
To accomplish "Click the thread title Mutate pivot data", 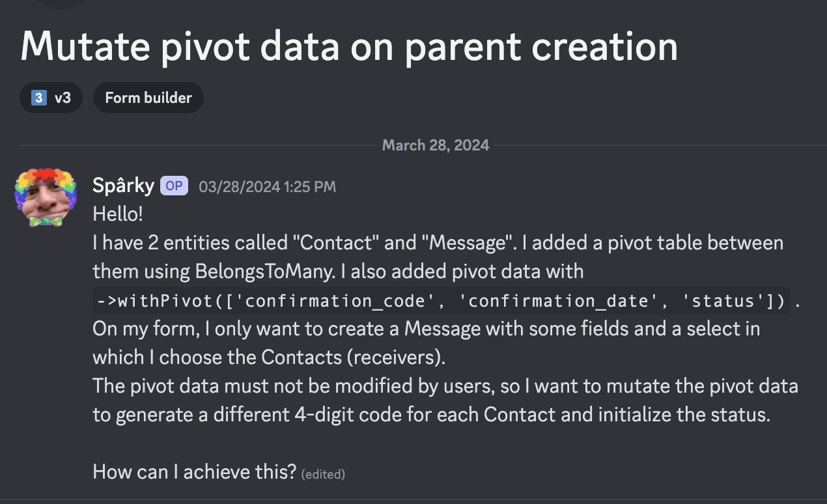I will [x=349, y=47].
